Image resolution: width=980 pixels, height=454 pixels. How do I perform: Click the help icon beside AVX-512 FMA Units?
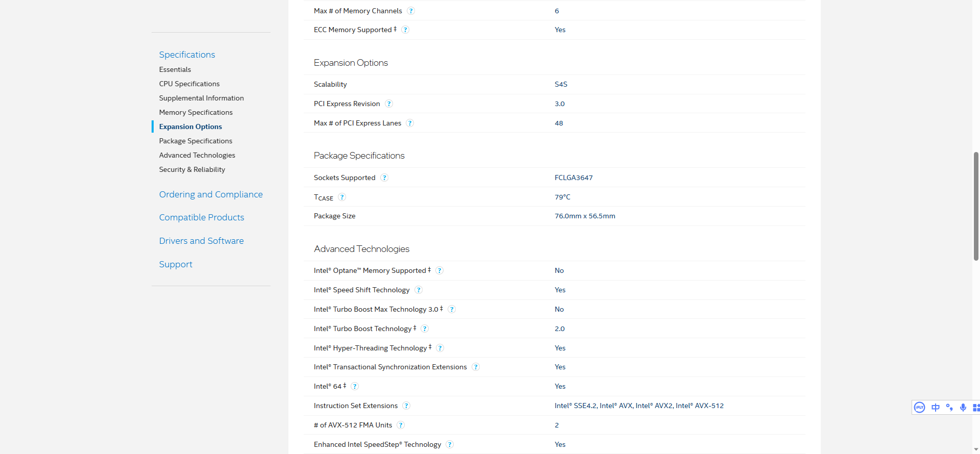pos(401,425)
